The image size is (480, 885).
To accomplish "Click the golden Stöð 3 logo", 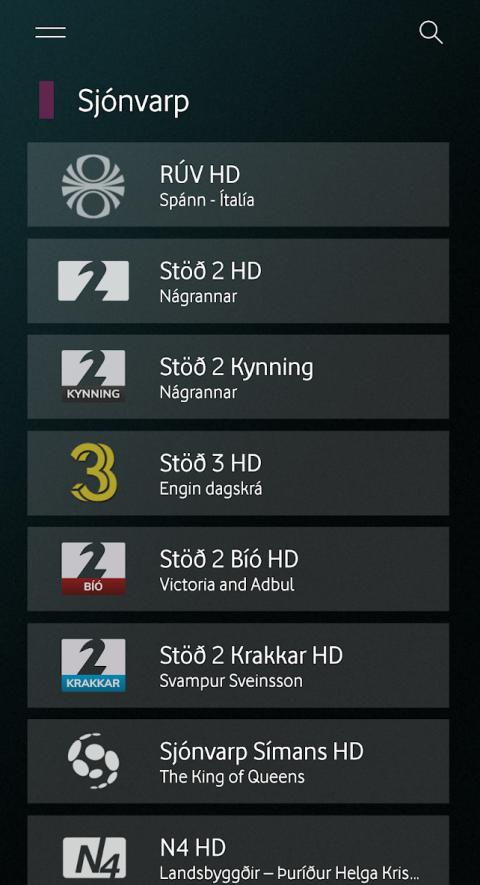I will 94,473.
